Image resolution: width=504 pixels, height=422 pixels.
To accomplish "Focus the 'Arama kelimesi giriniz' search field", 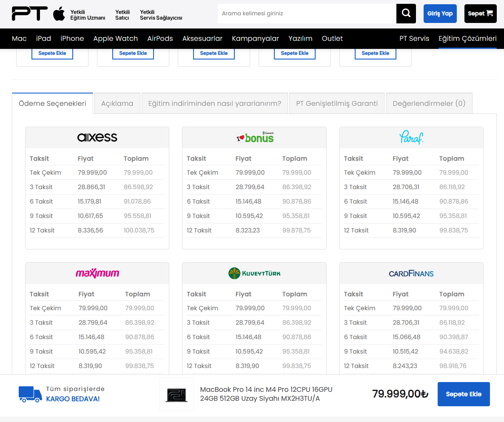I will 307,14.
